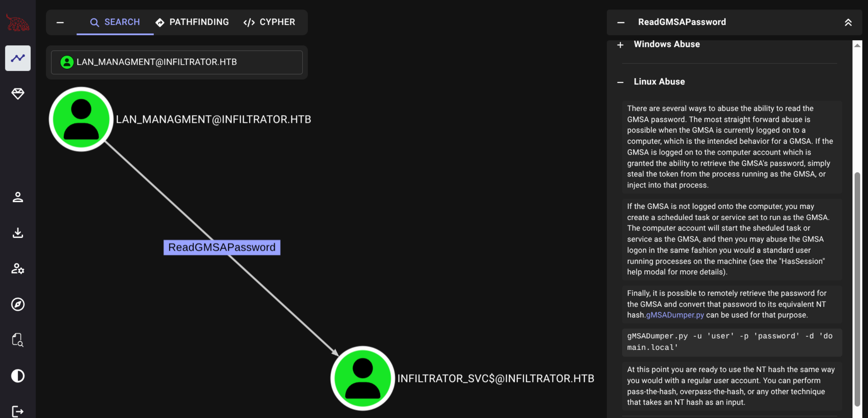Minimize the ReadGMSAPassword info panel

click(621, 22)
